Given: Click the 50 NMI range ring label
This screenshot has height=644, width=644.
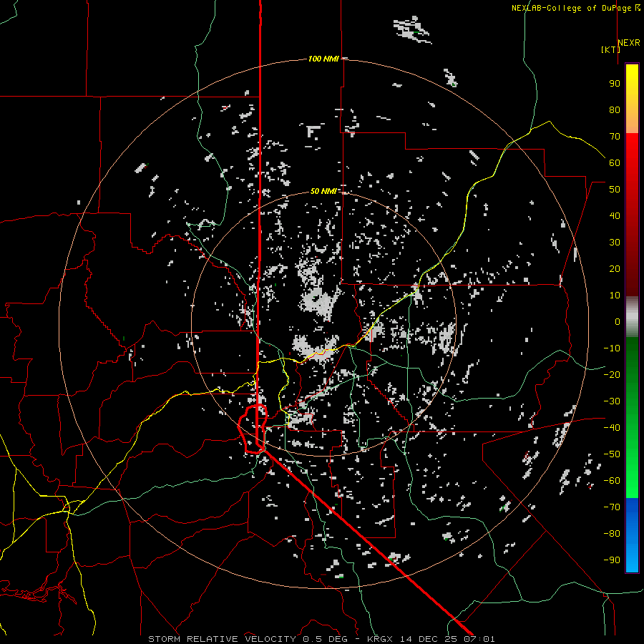Looking at the screenshot, I should pos(323,191).
